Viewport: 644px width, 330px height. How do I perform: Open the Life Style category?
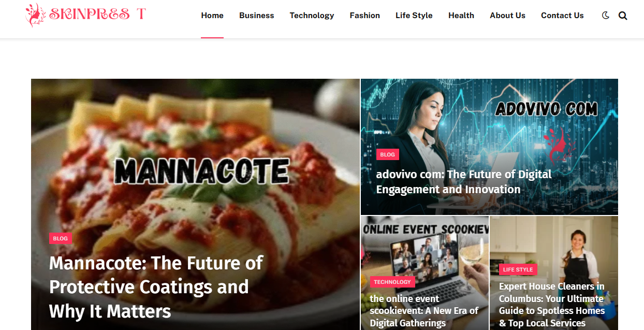(414, 16)
